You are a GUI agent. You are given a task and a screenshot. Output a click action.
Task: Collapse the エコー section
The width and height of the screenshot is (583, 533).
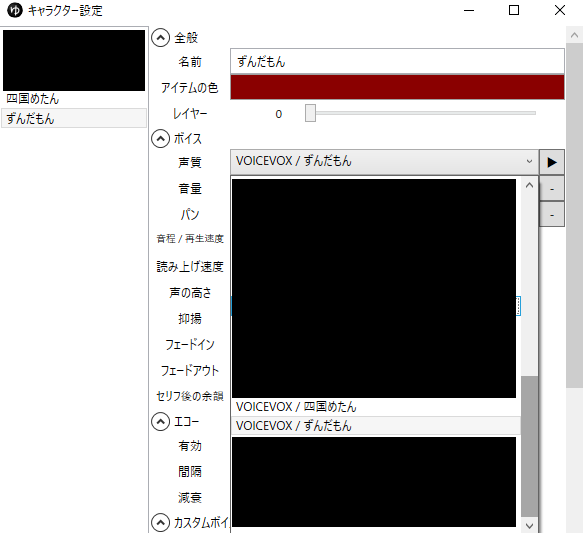tap(160, 422)
